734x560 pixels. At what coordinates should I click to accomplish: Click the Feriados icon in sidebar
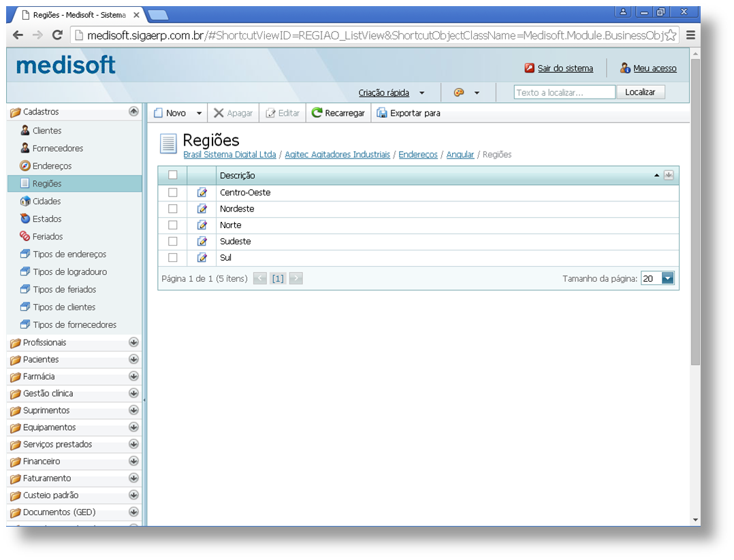[x=25, y=236]
